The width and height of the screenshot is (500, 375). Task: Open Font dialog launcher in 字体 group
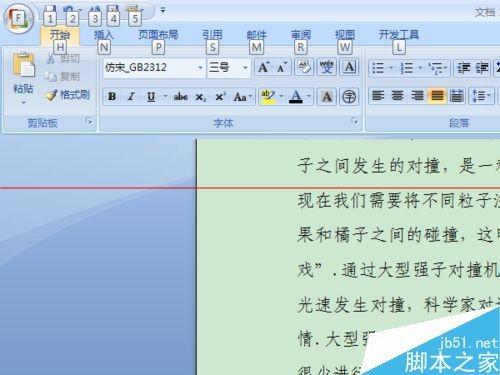[x=355, y=121]
